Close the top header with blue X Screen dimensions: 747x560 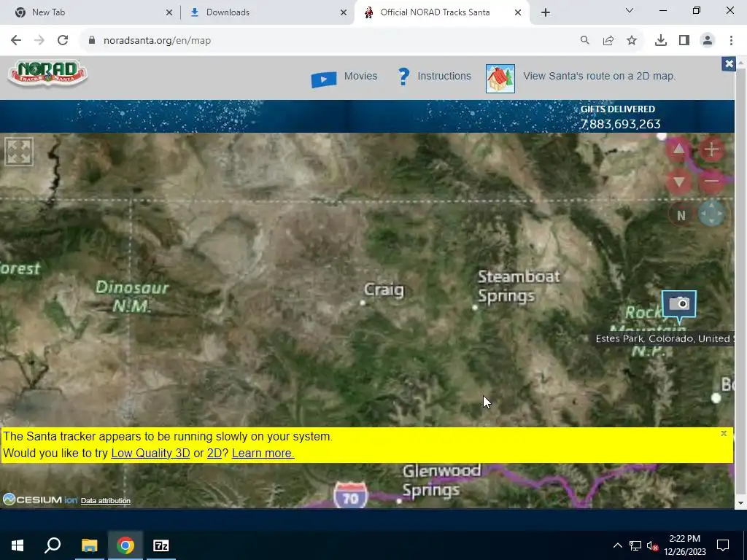click(x=729, y=63)
